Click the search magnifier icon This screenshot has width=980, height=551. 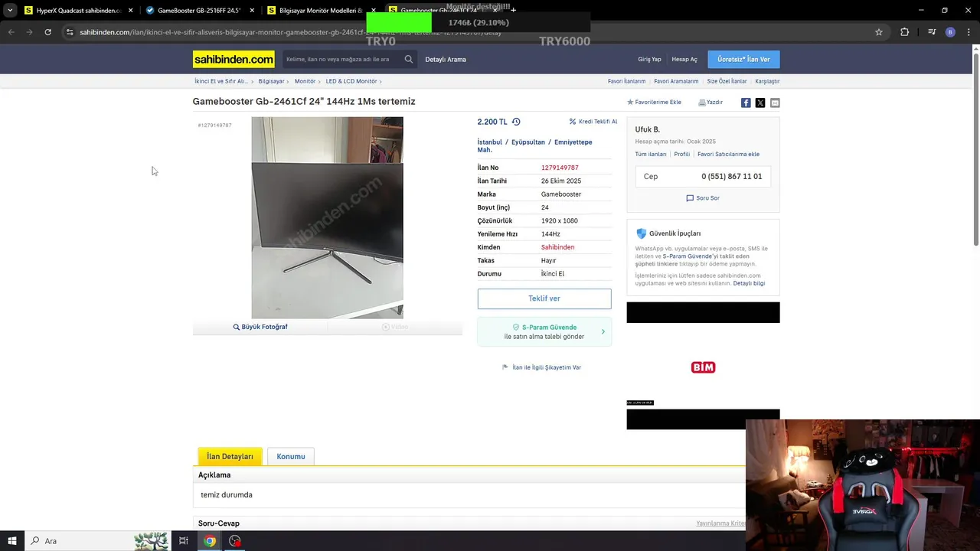409,59
